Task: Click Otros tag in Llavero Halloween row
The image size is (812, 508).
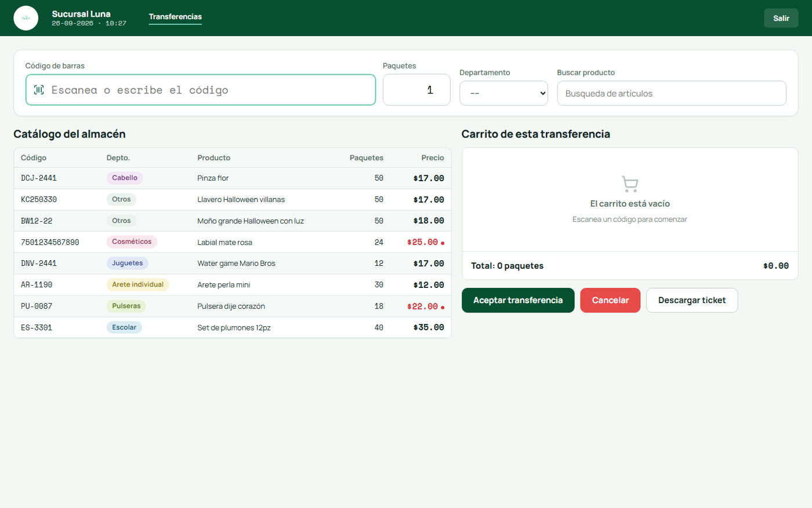Action: point(121,199)
